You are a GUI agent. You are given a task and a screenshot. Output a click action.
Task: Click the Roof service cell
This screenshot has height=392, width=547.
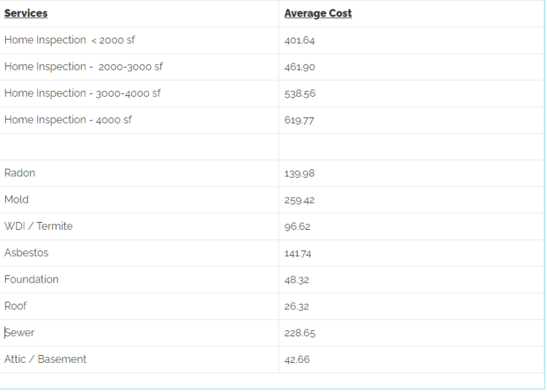(x=15, y=306)
